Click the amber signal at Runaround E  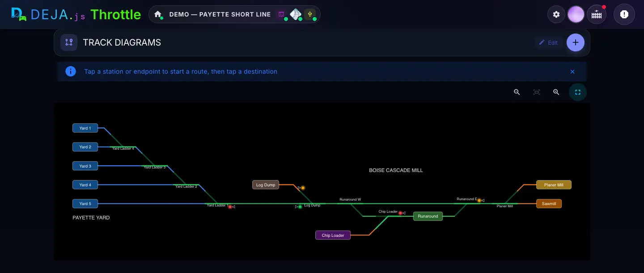[x=479, y=200]
